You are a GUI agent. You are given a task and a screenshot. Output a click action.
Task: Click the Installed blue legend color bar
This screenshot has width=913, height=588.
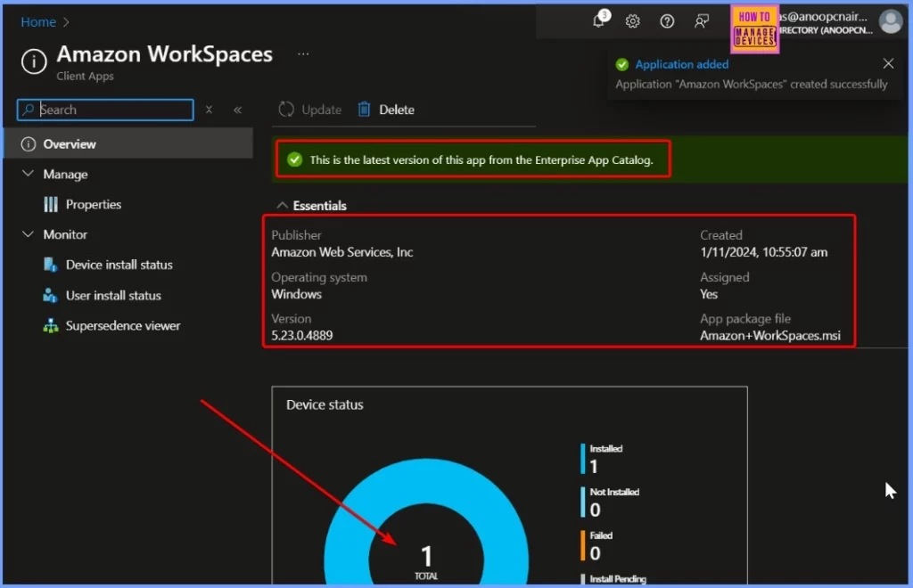pos(582,458)
